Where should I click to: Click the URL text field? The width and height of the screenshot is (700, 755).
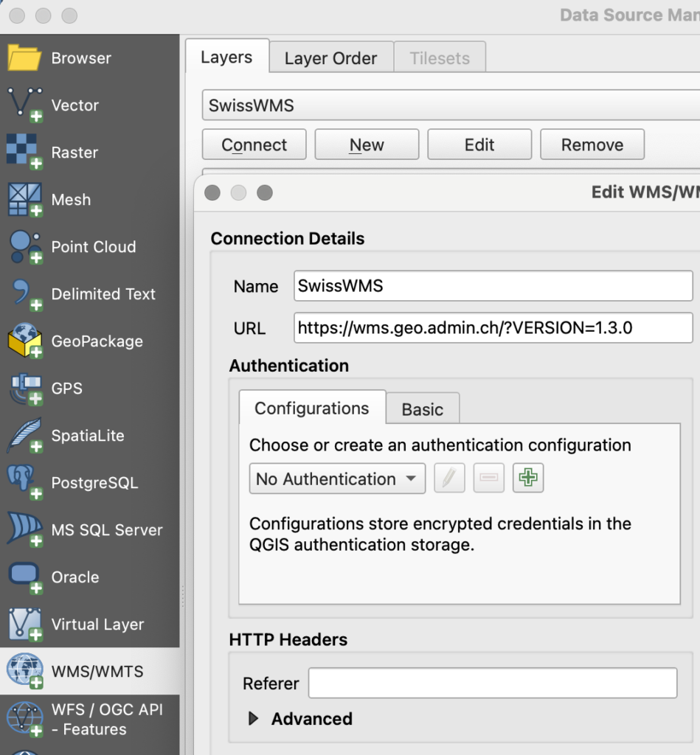tap(493, 328)
